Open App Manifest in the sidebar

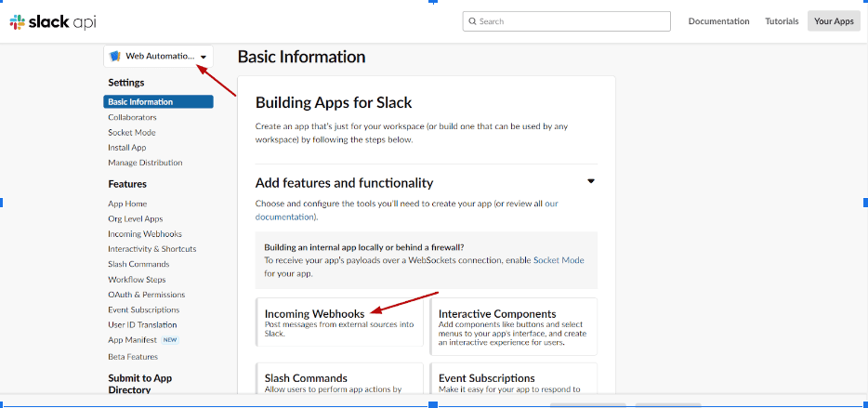point(132,340)
